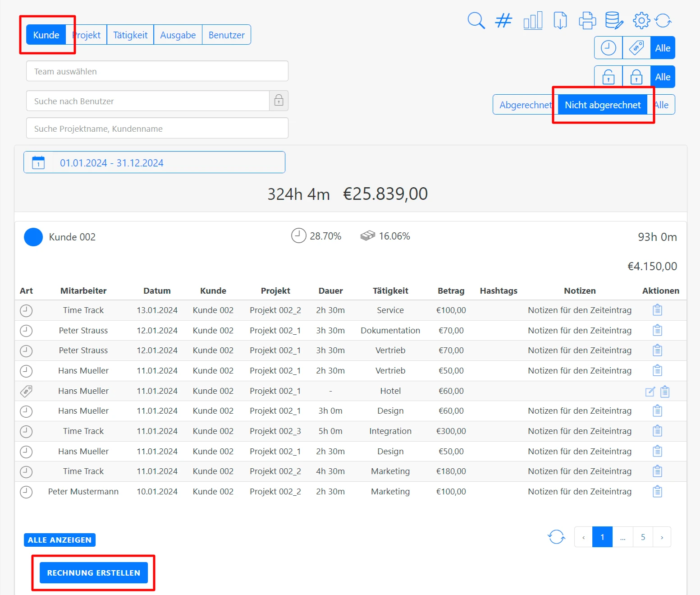Click ALLE ANZEIGEN to show all entries
The width and height of the screenshot is (700, 595).
click(x=59, y=540)
